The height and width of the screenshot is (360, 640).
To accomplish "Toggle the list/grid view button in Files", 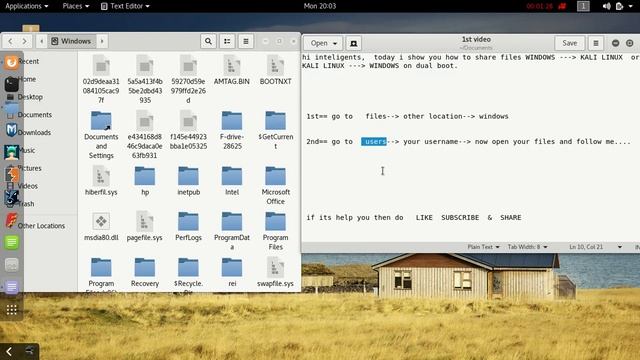I will (x=227, y=41).
